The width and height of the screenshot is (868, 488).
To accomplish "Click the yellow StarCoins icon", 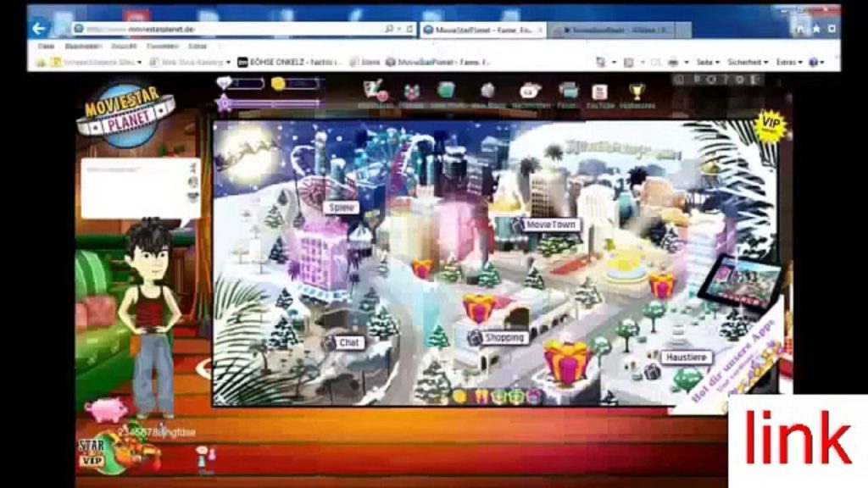I will pyautogui.click(x=278, y=84).
